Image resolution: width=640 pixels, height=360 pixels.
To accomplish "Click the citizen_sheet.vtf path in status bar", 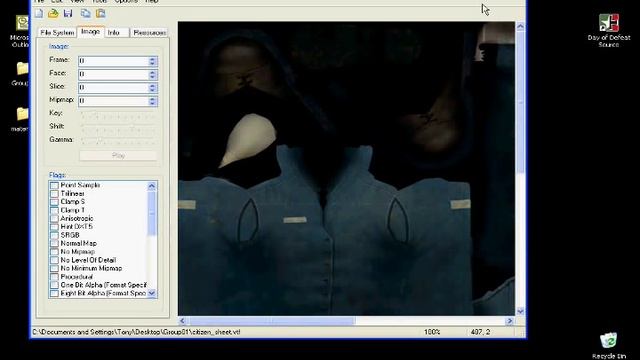I will [136, 332].
